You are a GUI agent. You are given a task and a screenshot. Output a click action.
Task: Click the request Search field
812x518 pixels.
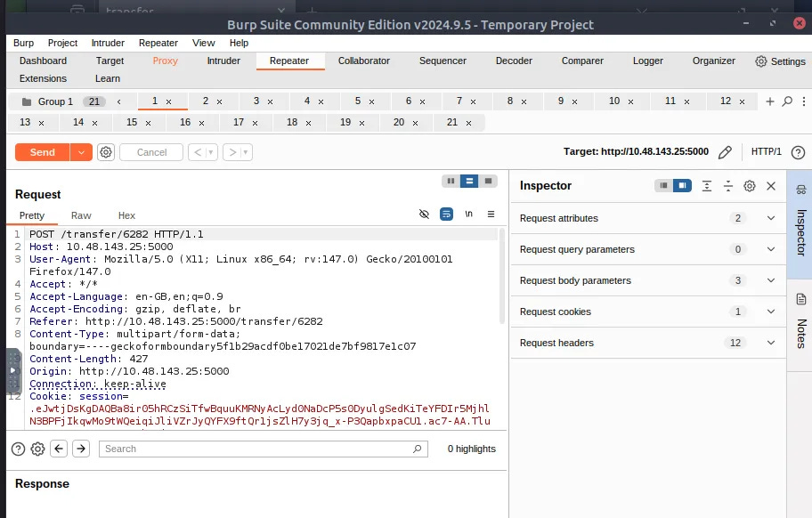click(x=263, y=449)
